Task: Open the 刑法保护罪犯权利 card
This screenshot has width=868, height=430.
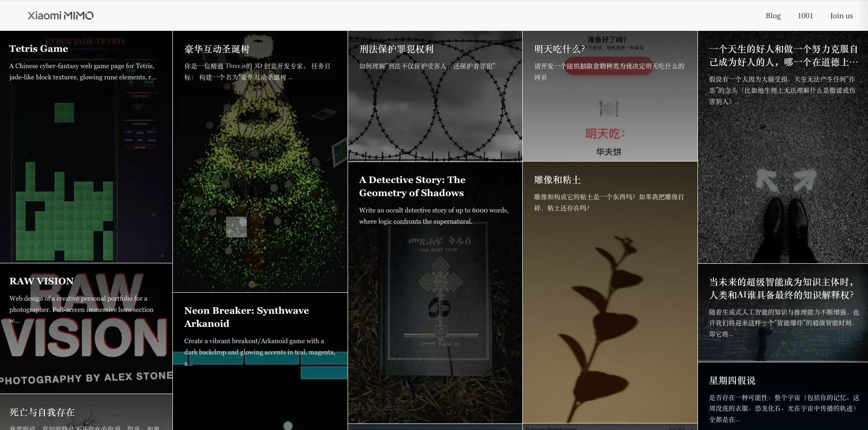Action: (396, 49)
